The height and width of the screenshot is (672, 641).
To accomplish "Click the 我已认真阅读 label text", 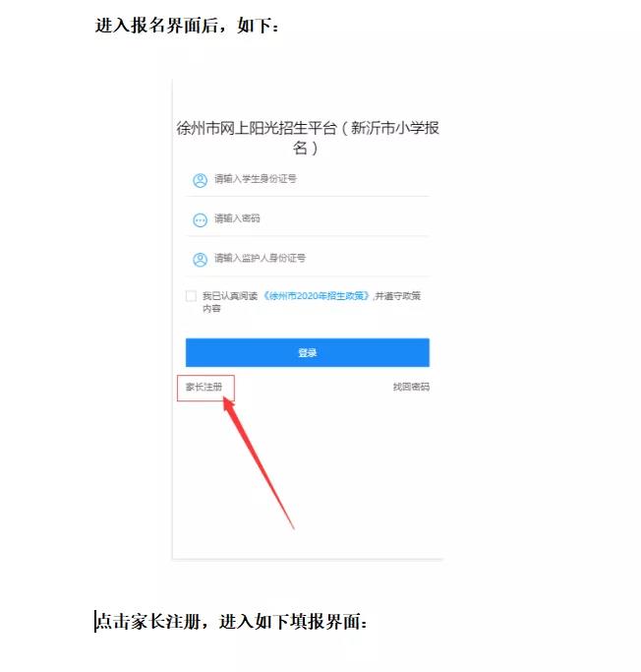I will pyautogui.click(x=230, y=296).
